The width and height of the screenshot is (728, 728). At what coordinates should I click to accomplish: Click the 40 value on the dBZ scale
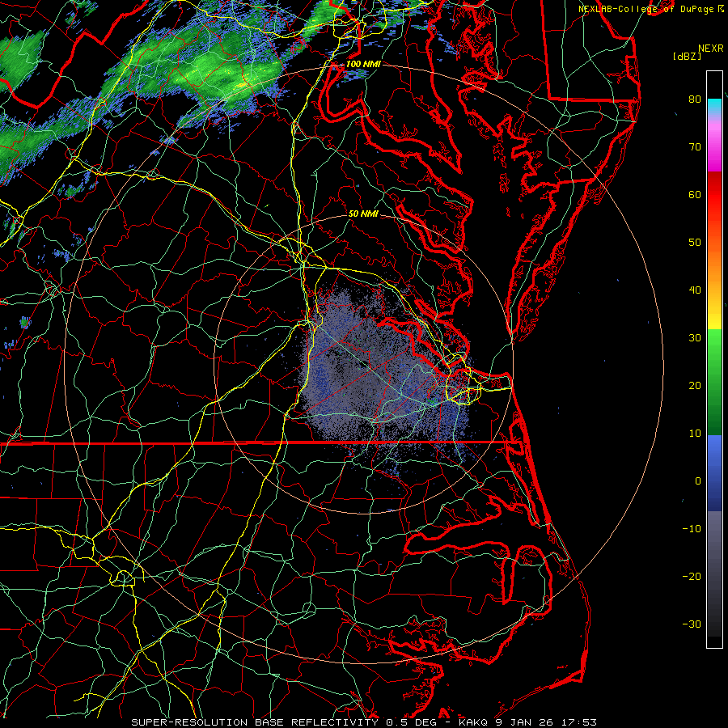coord(695,290)
